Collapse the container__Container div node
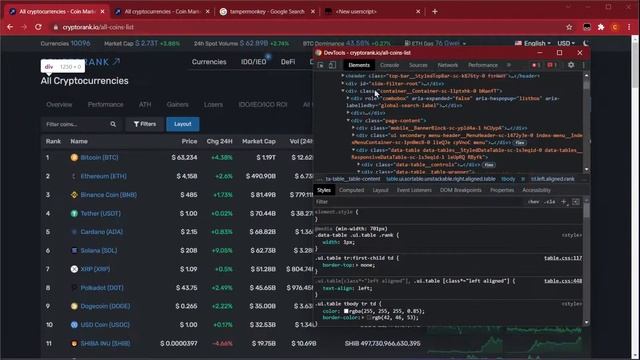The height and width of the screenshot is (360, 640). [343, 91]
